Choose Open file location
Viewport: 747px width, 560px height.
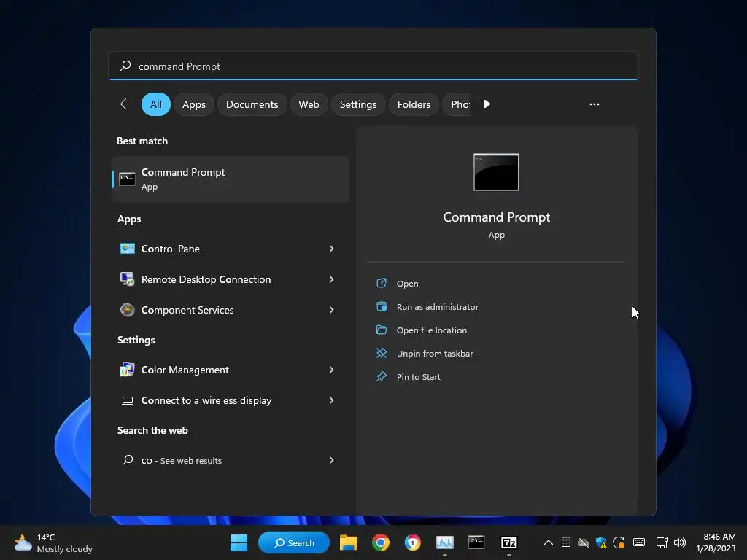tap(432, 330)
